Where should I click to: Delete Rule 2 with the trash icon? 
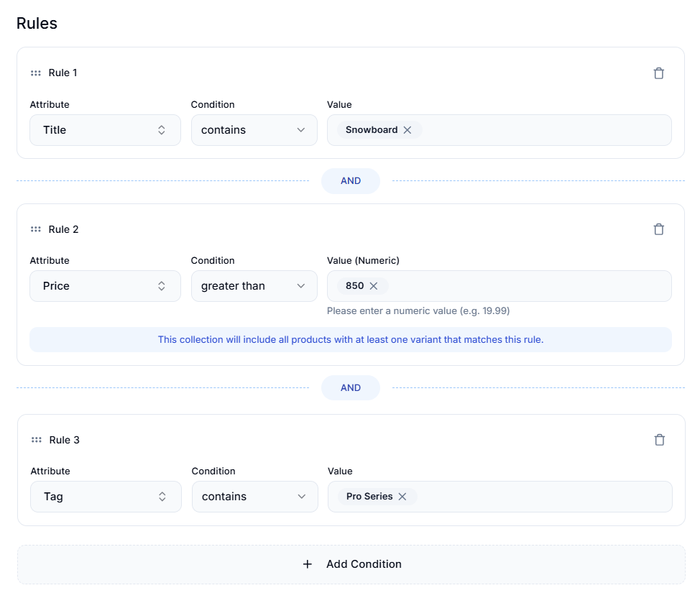click(x=659, y=229)
